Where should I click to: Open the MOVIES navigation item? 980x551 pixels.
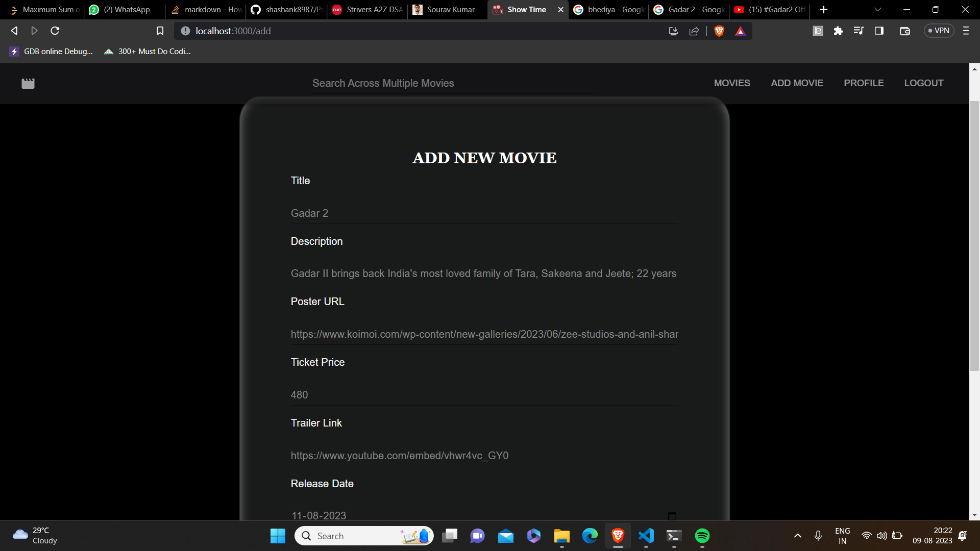[x=731, y=83]
